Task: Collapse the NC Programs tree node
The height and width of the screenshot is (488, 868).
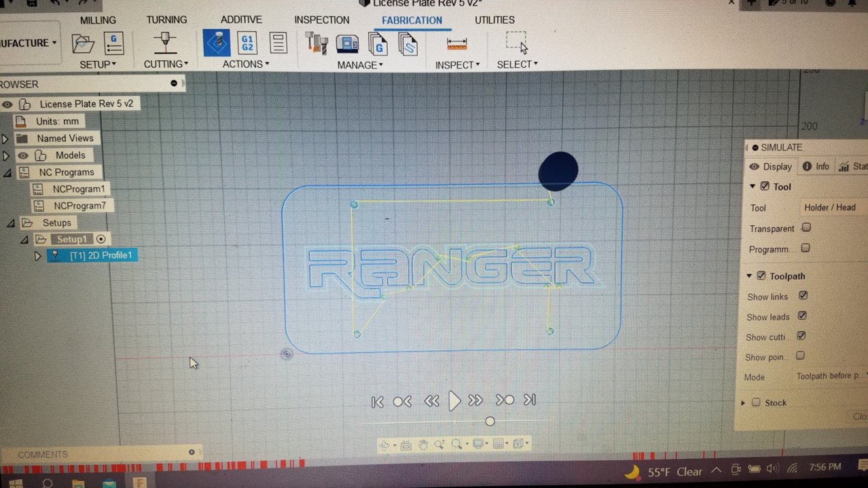Action: 7,173
